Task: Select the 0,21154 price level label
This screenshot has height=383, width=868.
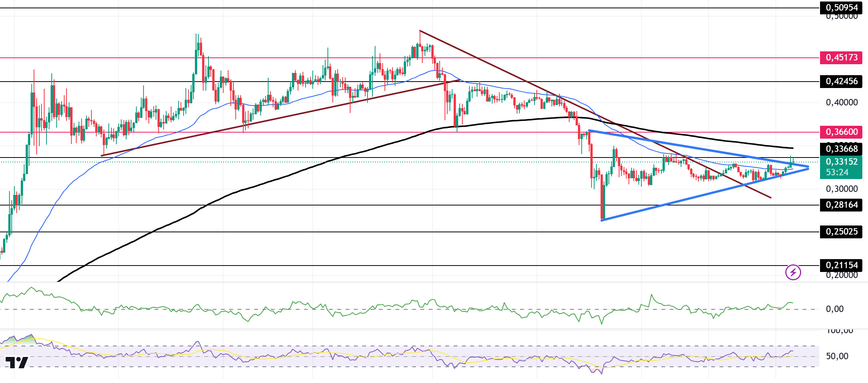Action: (841, 265)
